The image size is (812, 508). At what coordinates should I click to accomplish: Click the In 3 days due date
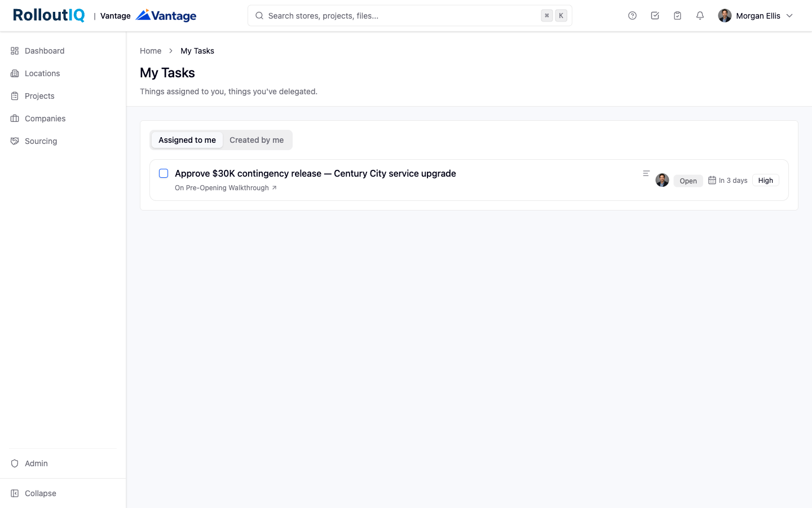click(733, 181)
